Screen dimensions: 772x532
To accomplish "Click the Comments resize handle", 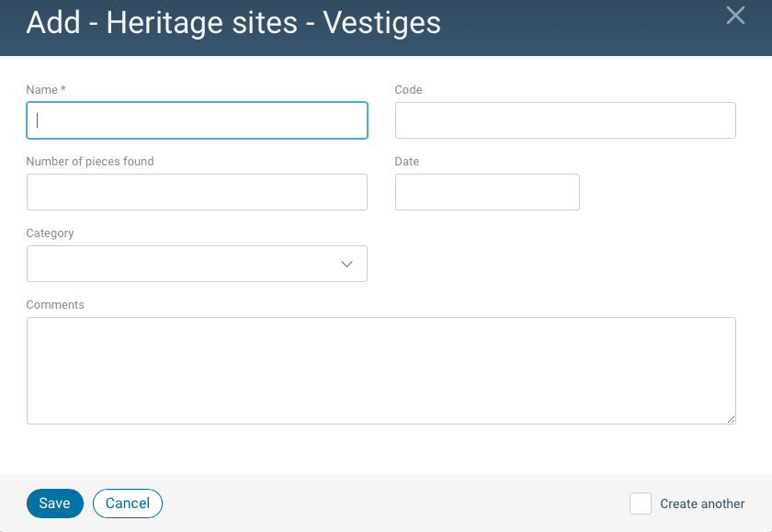I will tap(732, 420).
